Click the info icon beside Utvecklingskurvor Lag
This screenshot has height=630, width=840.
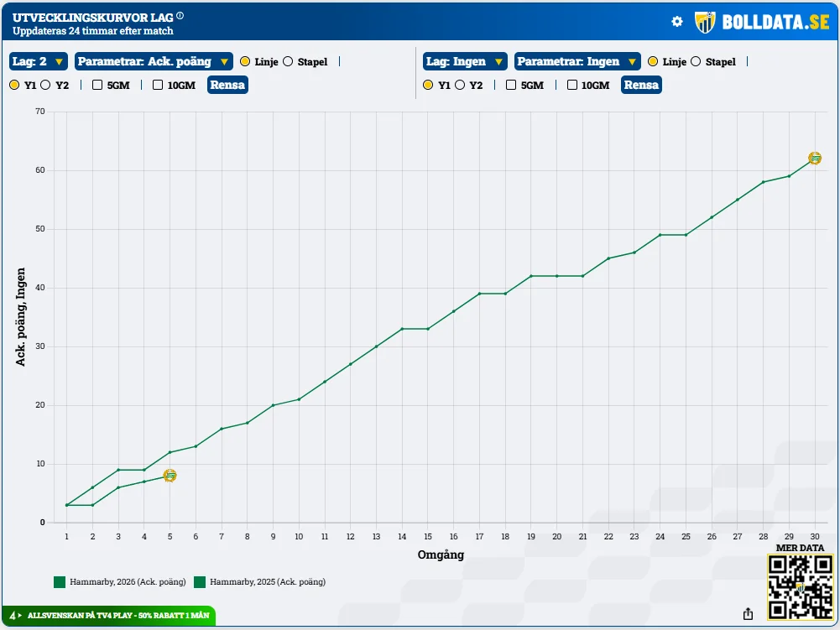click(x=180, y=16)
